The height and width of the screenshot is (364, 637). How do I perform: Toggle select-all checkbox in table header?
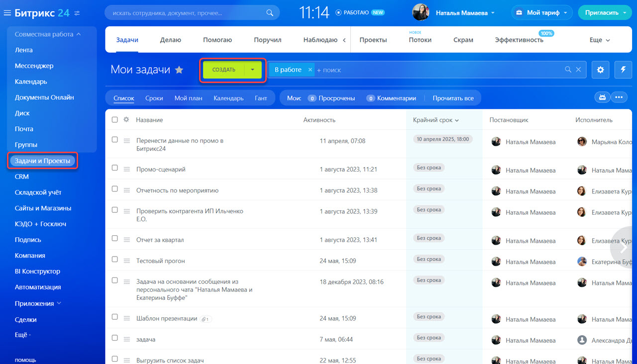pos(115,120)
